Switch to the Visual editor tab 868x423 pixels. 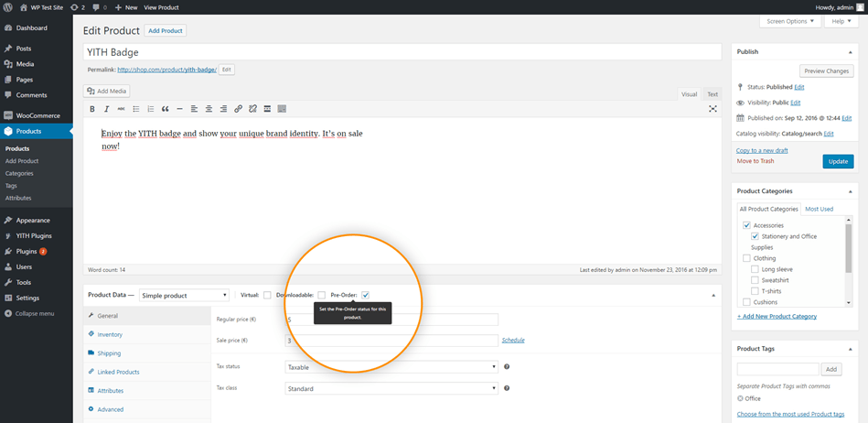pos(690,94)
